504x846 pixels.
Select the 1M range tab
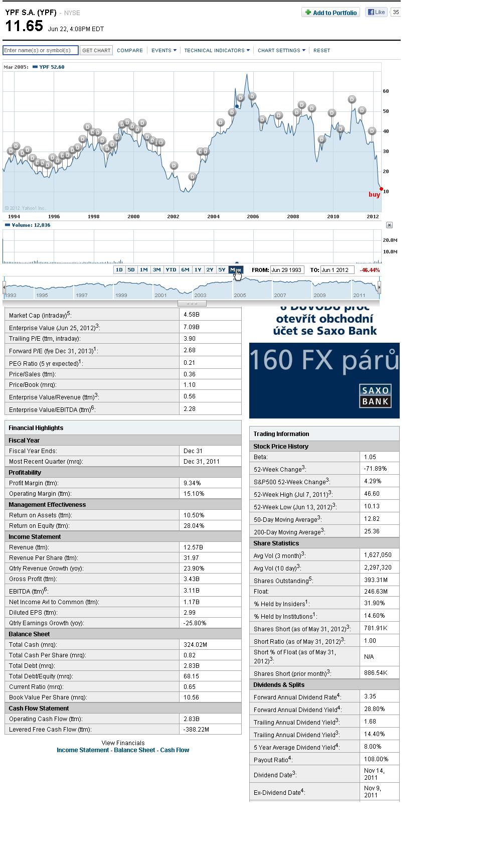144,270
